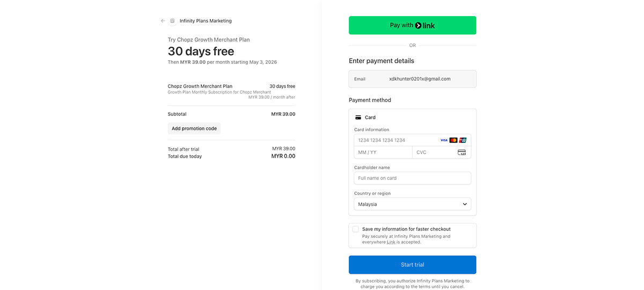Focus the card number field

click(394, 140)
